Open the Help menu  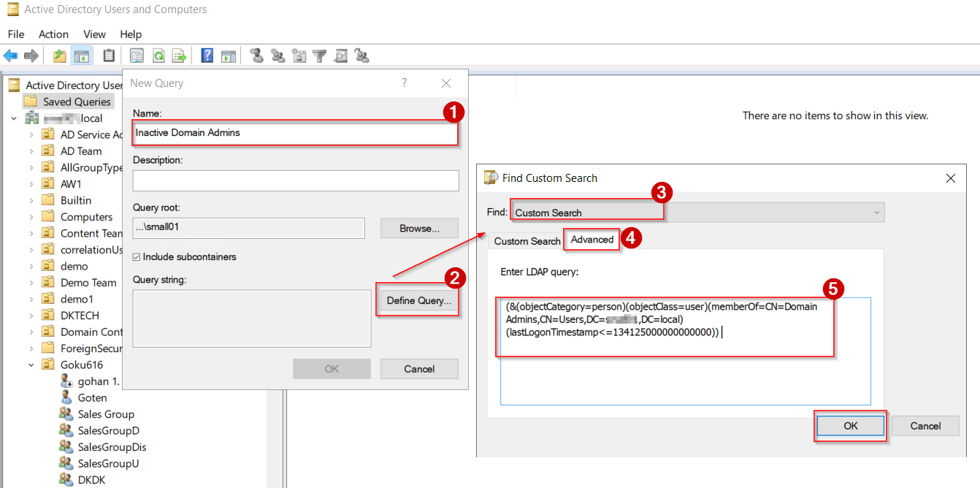pyautogui.click(x=131, y=34)
